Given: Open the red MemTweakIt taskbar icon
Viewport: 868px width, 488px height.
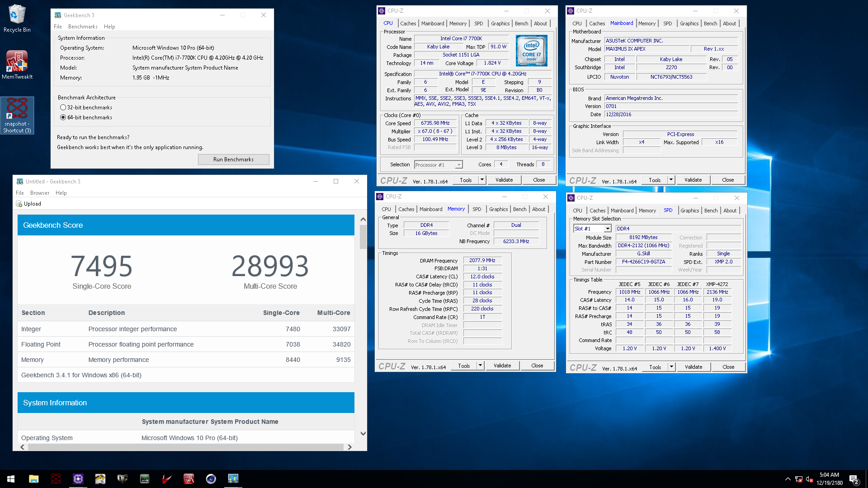Looking at the screenshot, I should 189,479.
